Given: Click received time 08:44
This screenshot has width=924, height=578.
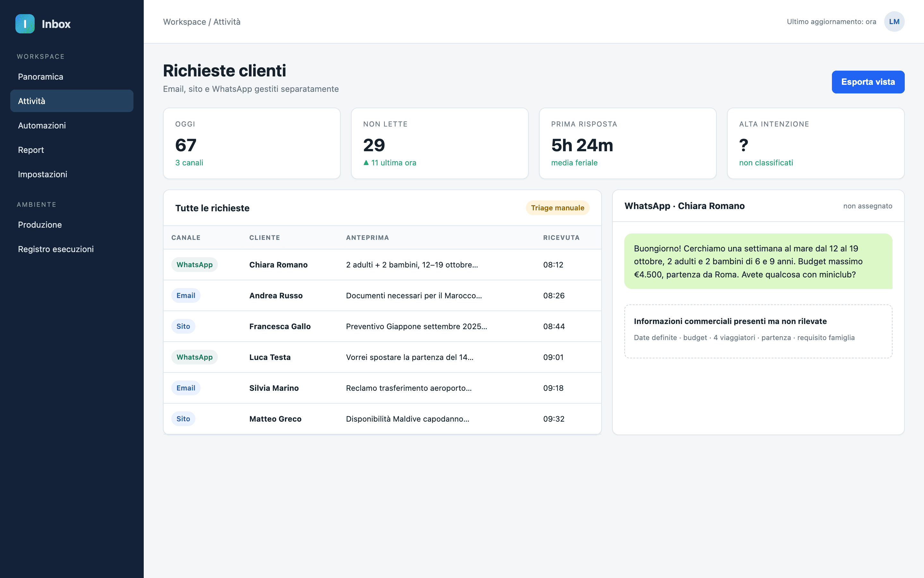Looking at the screenshot, I should [x=554, y=327].
